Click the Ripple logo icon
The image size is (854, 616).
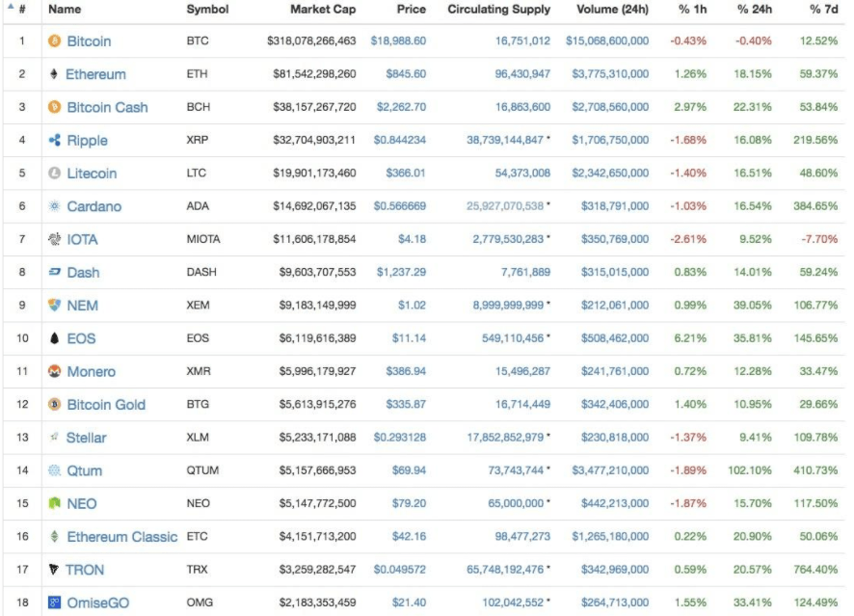[55, 140]
